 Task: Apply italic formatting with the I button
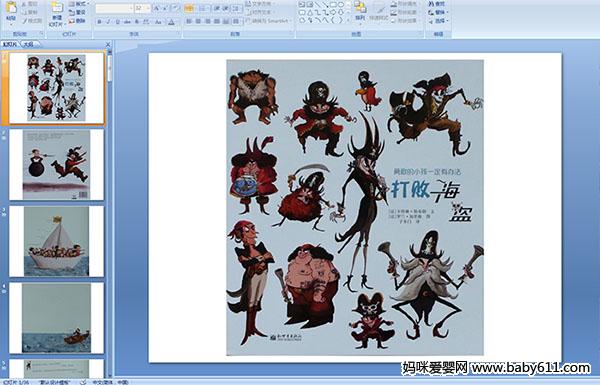pyautogui.click(x=108, y=22)
